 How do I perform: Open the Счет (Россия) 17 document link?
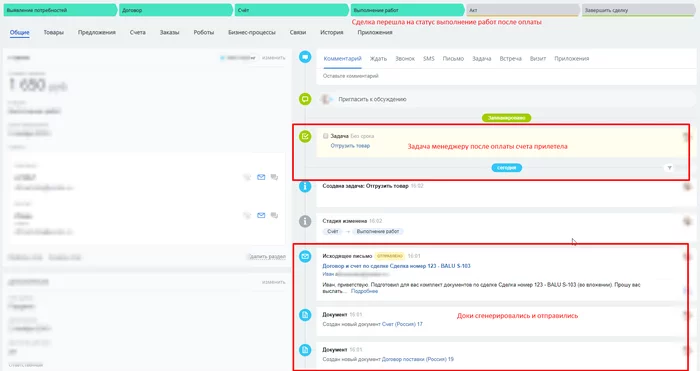click(x=402, y=324)
